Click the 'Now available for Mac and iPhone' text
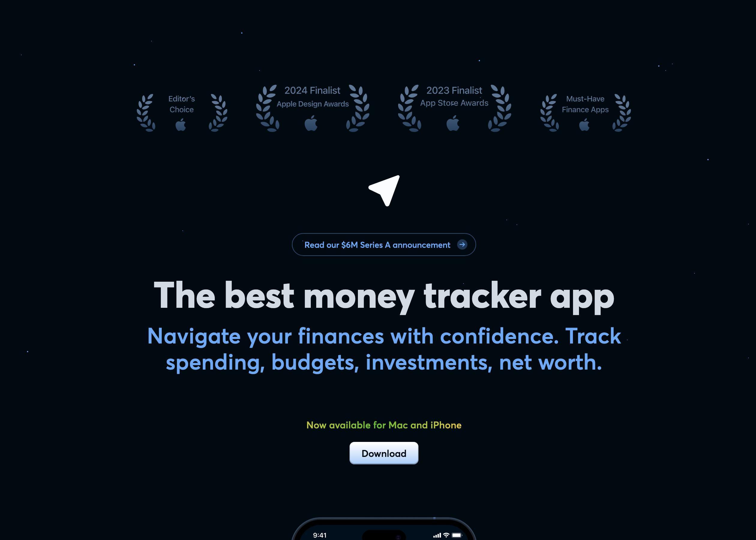Image resolution: width=756 pixels, height=540 pixels. coord(384,425)
